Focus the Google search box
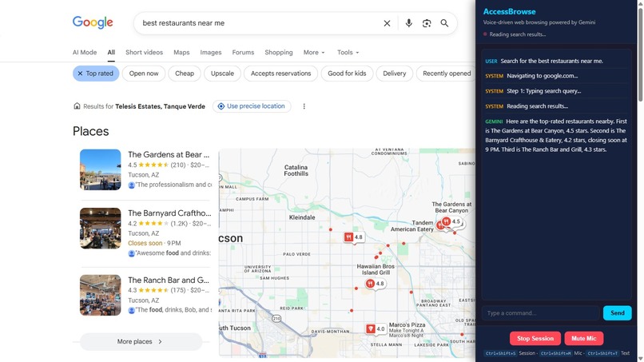 (x=259, y=23)
